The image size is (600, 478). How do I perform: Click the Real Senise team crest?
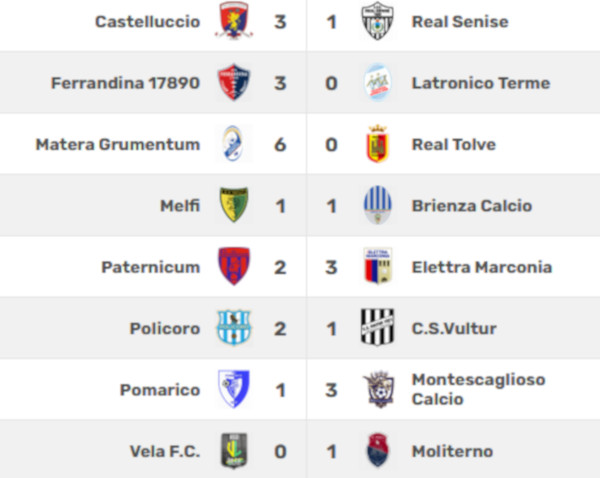[x=377, y=21]
